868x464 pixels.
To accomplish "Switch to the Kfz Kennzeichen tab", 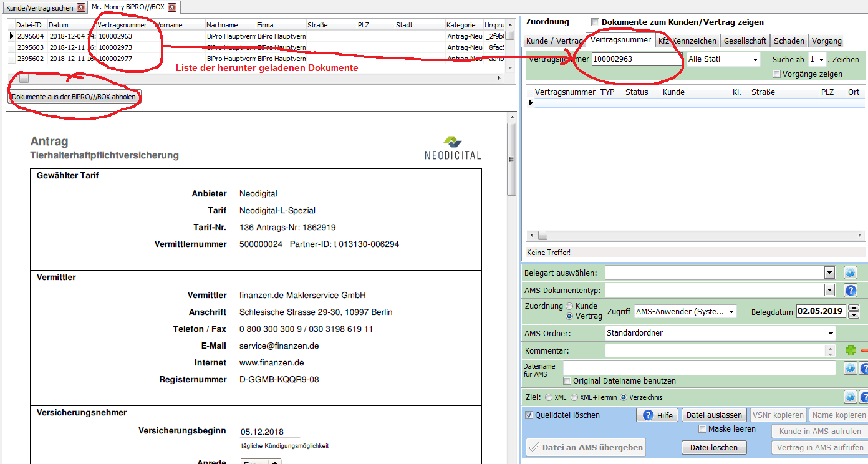I will pos(687,41).
